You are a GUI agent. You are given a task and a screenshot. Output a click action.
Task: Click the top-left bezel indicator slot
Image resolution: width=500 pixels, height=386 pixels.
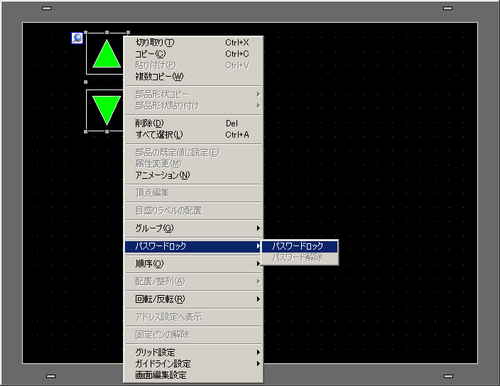47,8
